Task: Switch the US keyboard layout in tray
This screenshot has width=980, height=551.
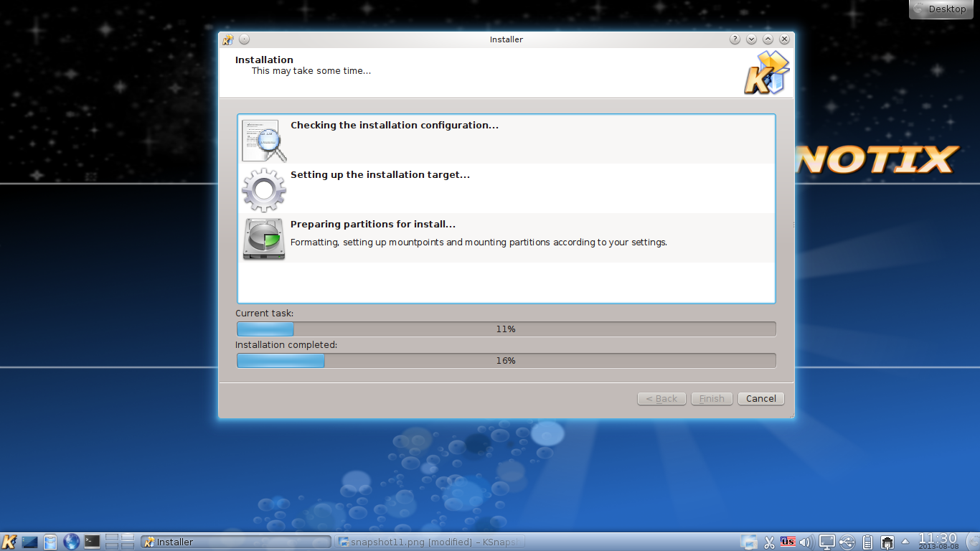Action: (788, 542)
